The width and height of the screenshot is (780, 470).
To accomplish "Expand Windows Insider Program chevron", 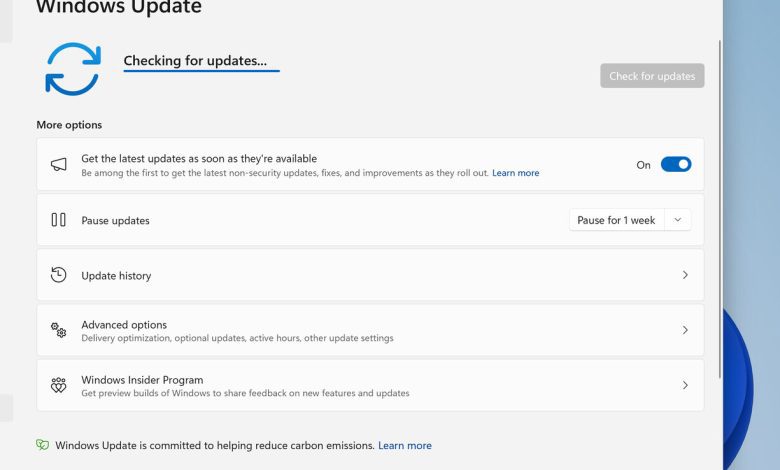I will 685,385.
